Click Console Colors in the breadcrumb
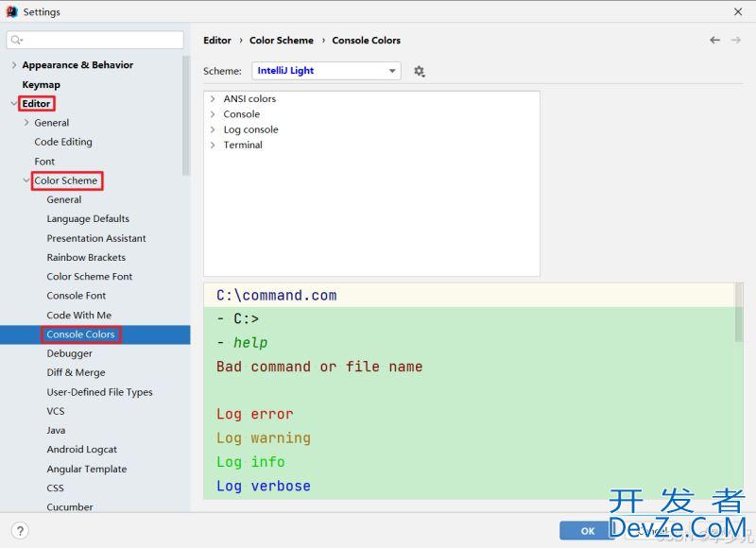 pyautogui.click(x=367, y=41)
